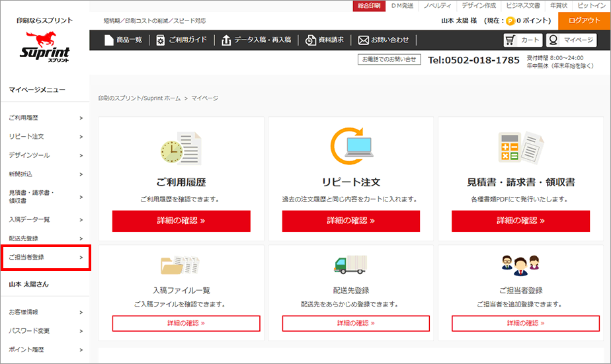Click デザインツール sidebar label
The height and width of the screenshot is (364, 611).
coord(29,155)
